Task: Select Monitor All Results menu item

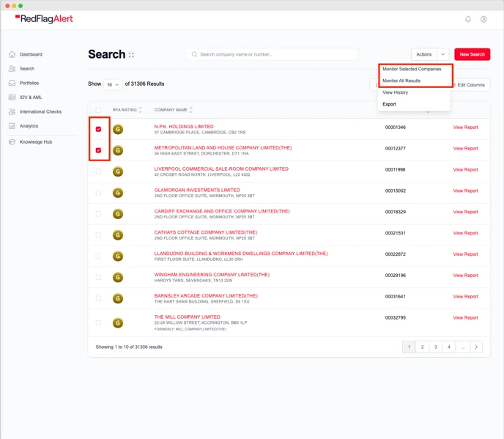Action: click(401, 81)
